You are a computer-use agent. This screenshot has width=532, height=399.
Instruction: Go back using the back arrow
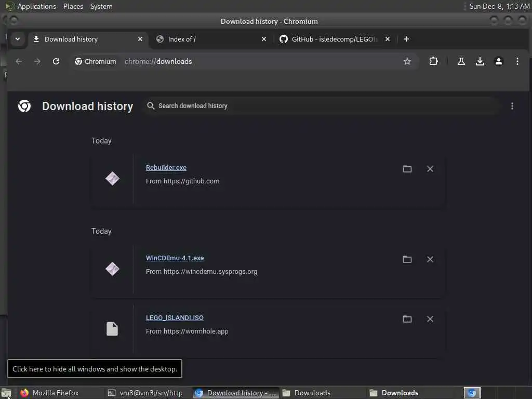(x=19, y=61)
